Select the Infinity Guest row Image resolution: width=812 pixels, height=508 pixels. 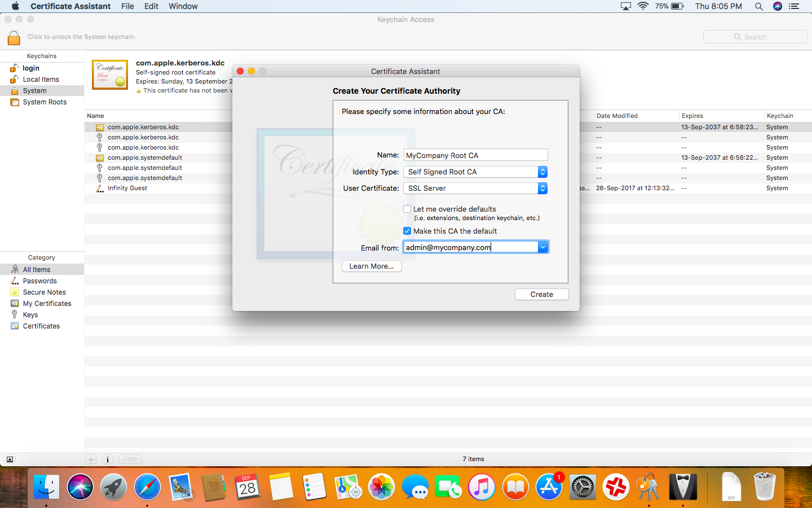click(x=448, y=189)
